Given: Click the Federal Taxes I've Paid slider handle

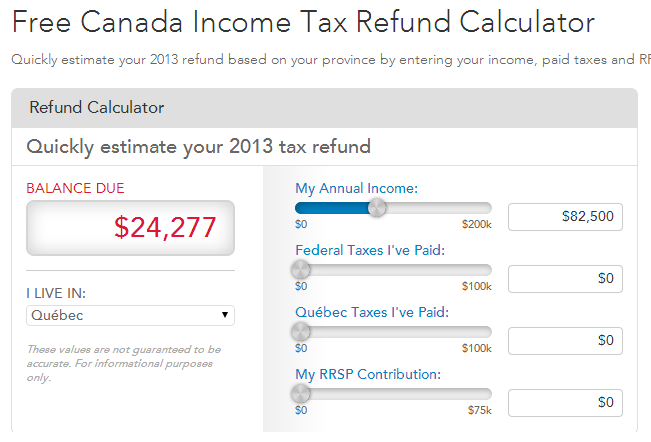Looking at the screenshot, I should 300,269.
